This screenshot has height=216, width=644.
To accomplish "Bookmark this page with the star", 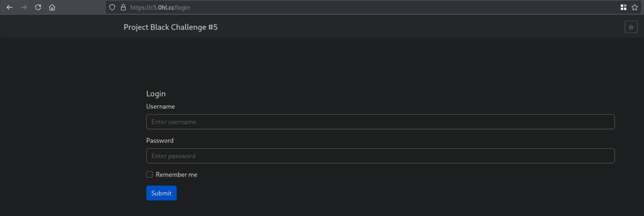I will [x=634, y=7].
